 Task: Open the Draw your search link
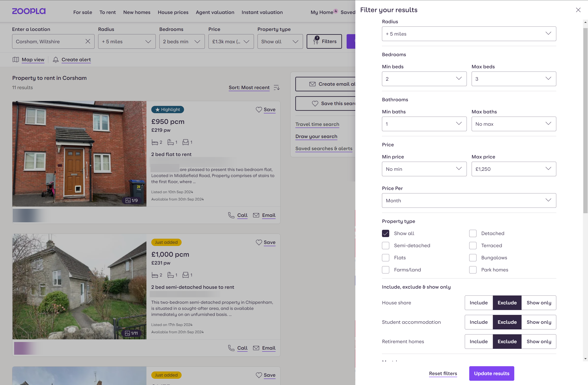pos(316,136)
